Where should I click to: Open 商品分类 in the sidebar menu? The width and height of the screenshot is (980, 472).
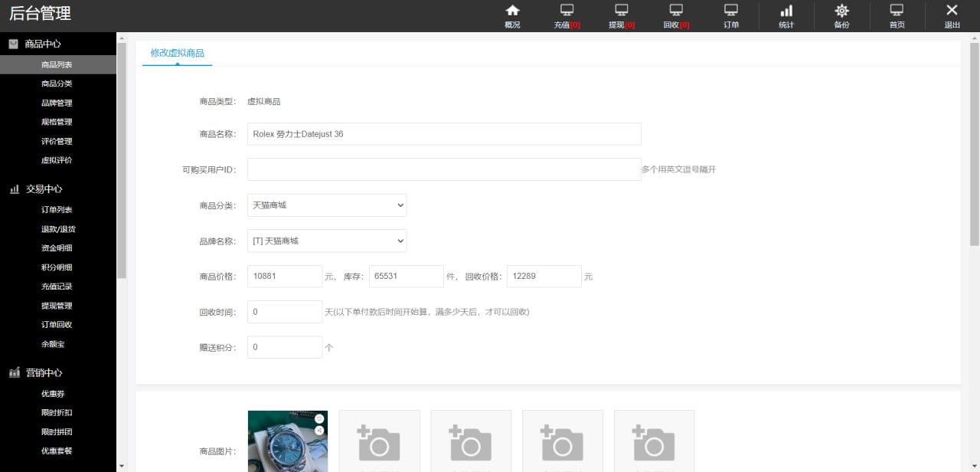click(x=57, y=84)
